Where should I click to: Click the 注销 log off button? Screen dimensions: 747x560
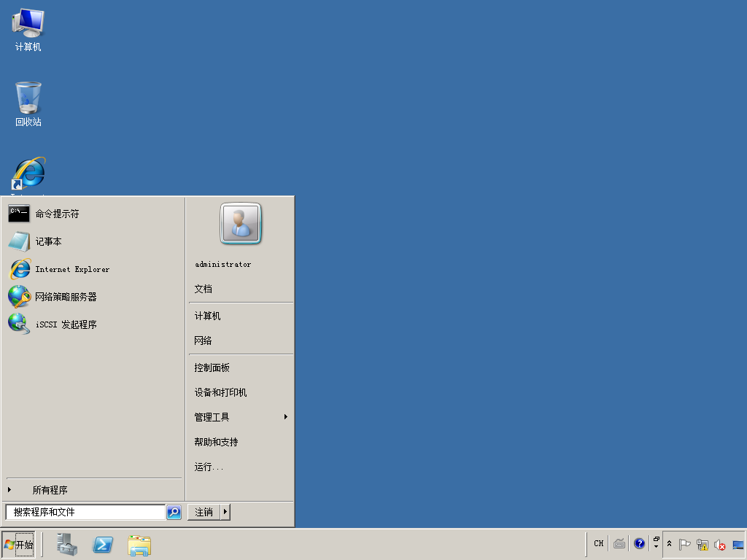[x=204, y=512]
